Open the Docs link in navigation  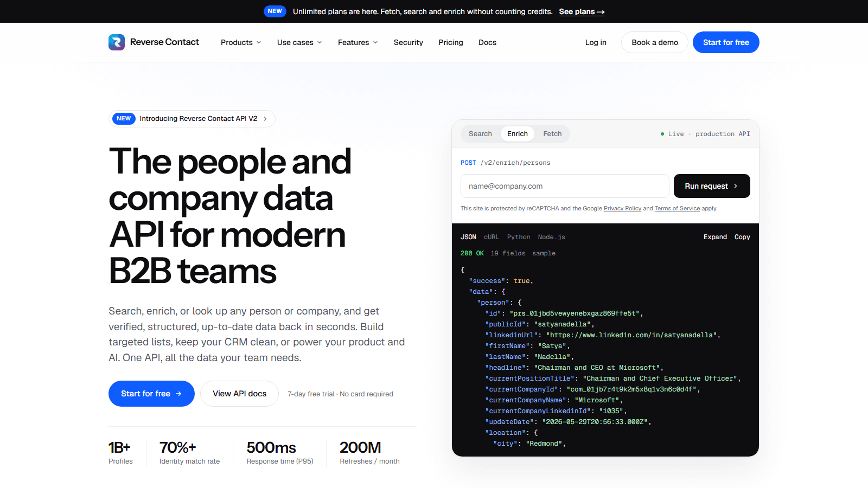coord(487,42)
